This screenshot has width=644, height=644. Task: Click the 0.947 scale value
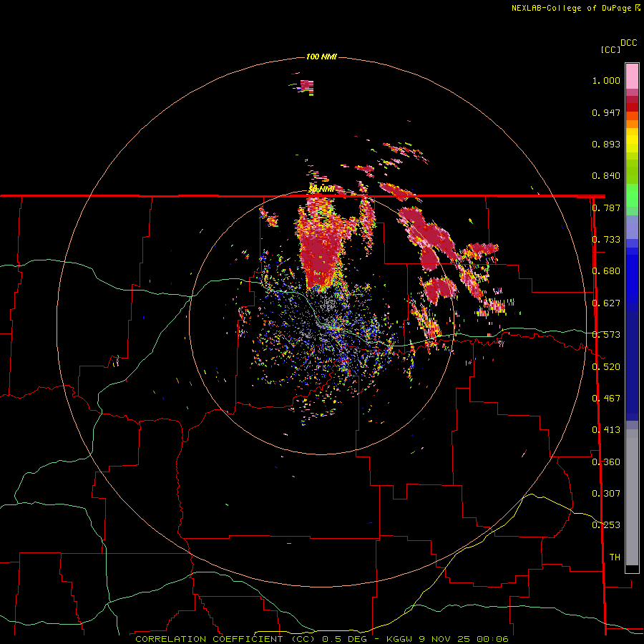click(x=606, y=112)
